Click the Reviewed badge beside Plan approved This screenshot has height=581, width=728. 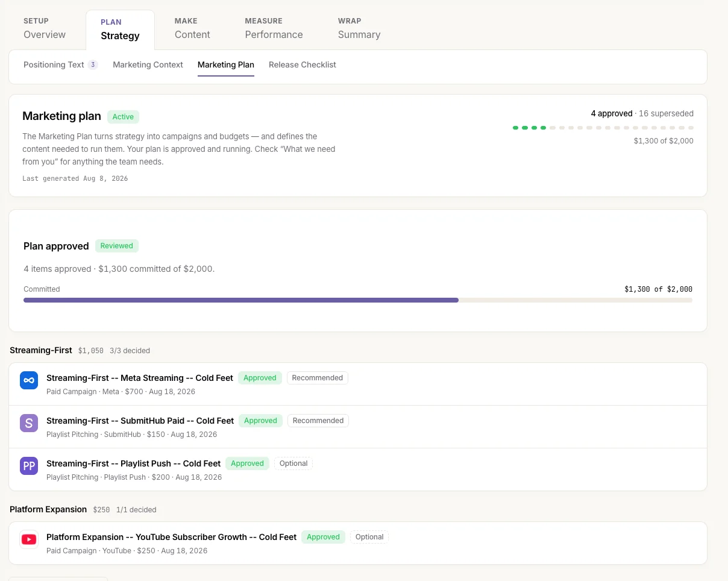pyautogui.click(x=117, y=246)
